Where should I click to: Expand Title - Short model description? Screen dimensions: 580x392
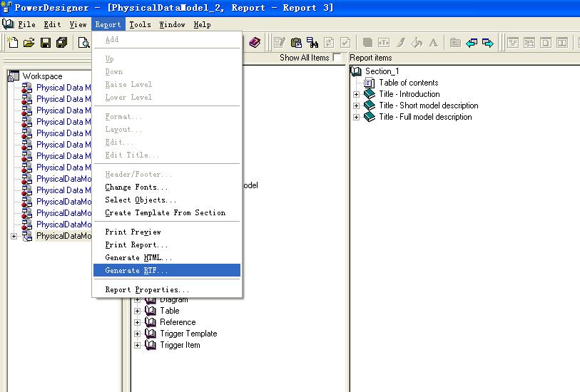[356, 105]
